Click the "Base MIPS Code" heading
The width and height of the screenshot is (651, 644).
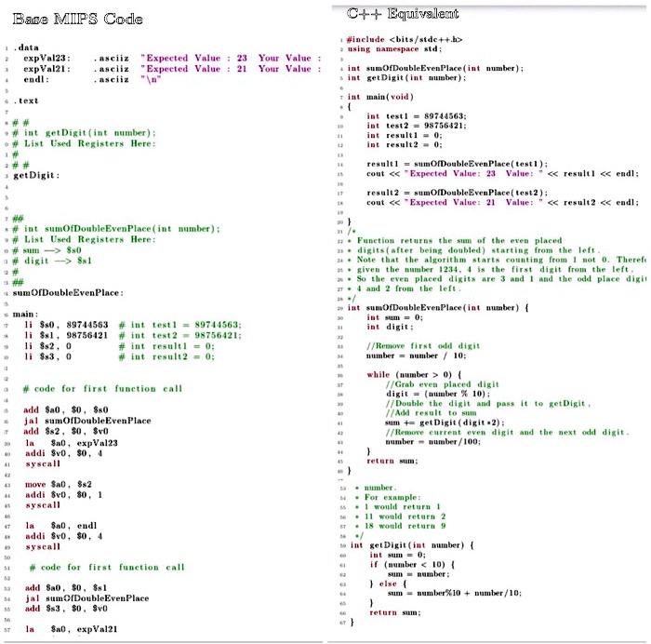click(77, 20)
